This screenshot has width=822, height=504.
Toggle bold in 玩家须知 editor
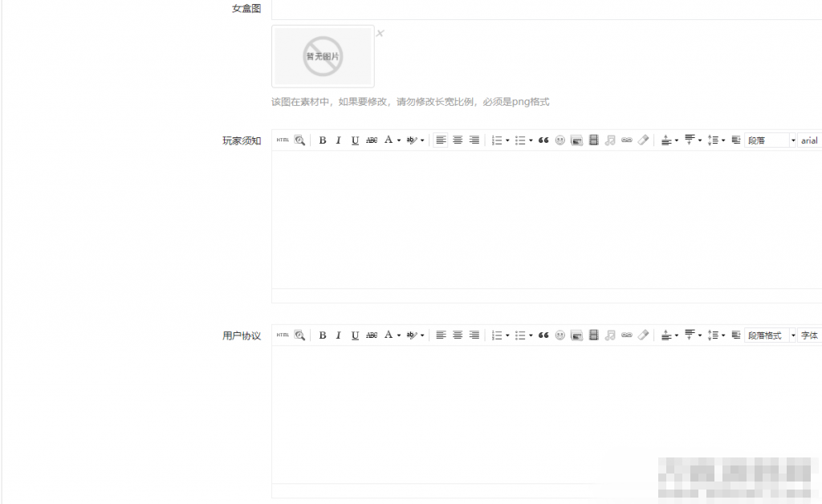[x=323, y=140]
